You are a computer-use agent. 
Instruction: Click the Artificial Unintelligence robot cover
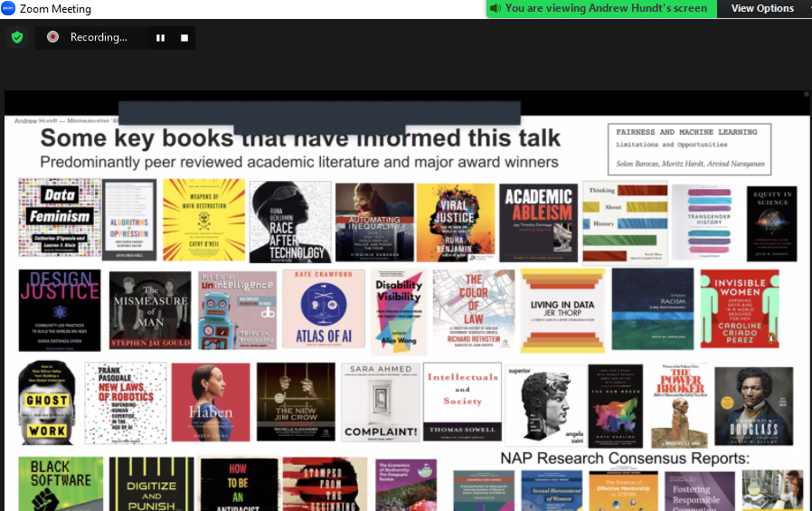coord(237,310)
